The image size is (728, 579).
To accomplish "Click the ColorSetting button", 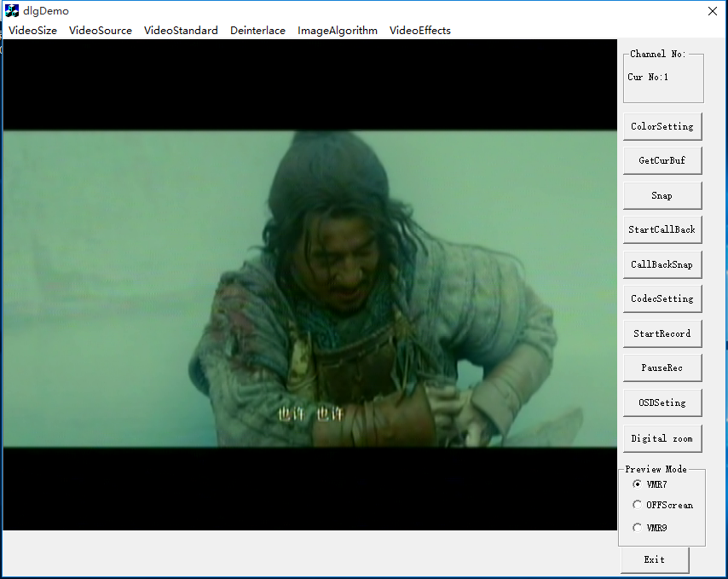I will (662, 126).
